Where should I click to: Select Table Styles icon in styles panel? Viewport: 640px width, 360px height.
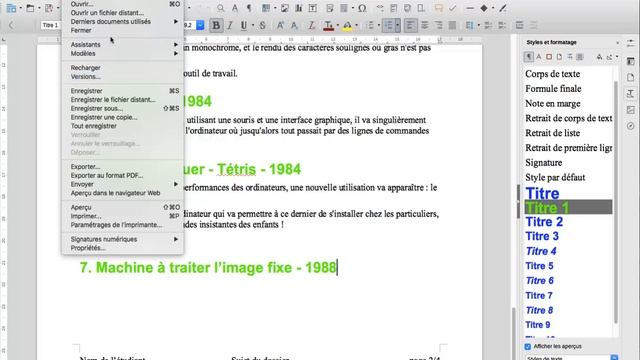pyautogui.click(x=580, y=57)
